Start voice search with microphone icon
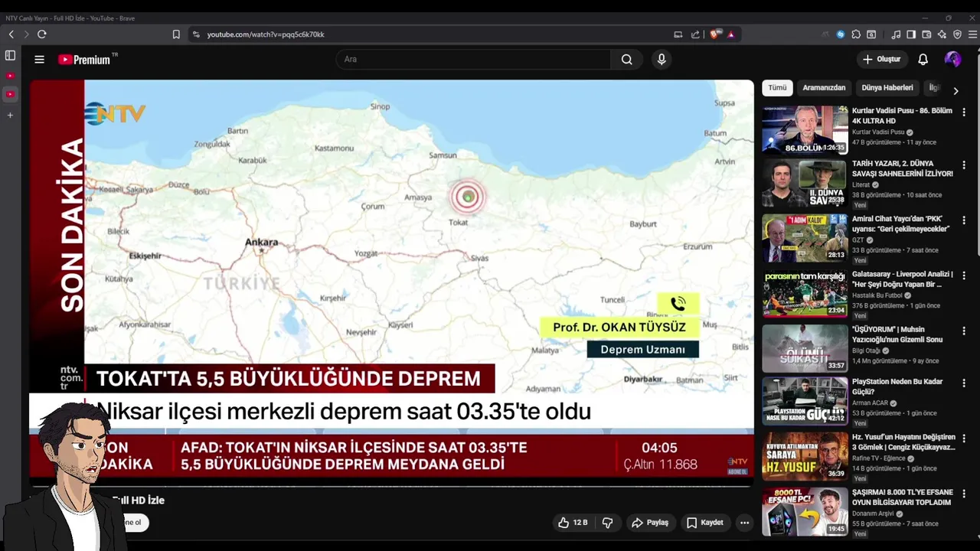The height and width of the screenshot is (551, 980). 661,59
